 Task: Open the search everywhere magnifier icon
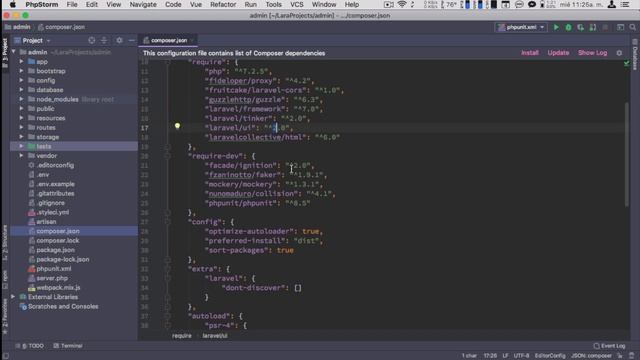633,27
